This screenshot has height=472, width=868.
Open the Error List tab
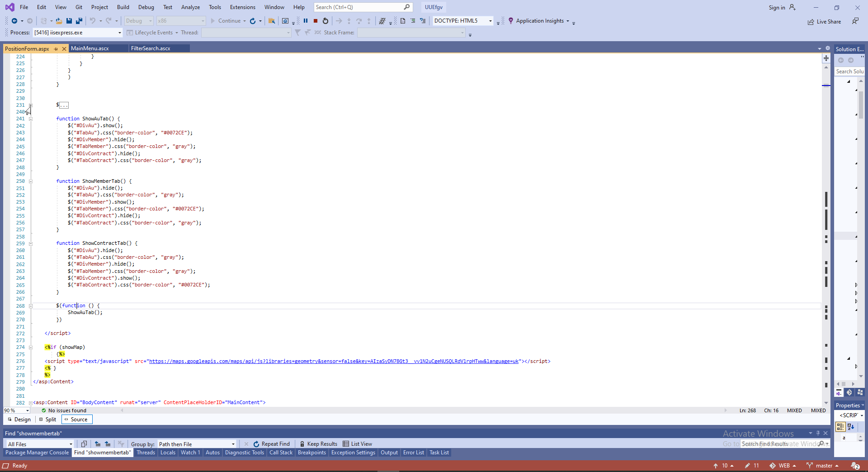click(x=414, y=453)
